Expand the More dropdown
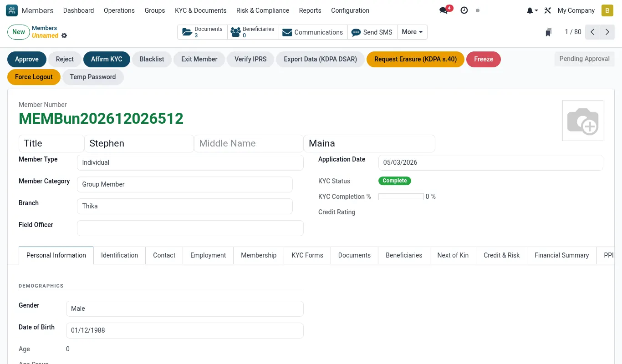Image resolution: width=622 pixels, height=364 pixels. (412, 32)
